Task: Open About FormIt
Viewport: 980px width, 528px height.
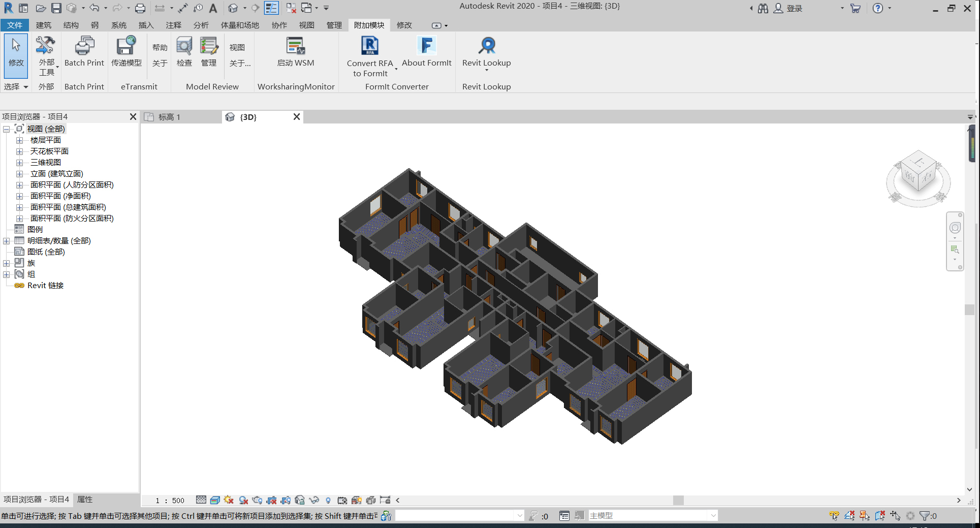Action: point(427,52)
